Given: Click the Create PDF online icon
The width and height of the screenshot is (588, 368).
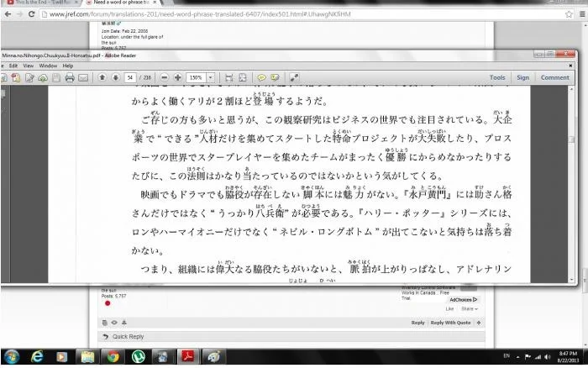Looking at the screenshot, I should click(x=16, y=77).
